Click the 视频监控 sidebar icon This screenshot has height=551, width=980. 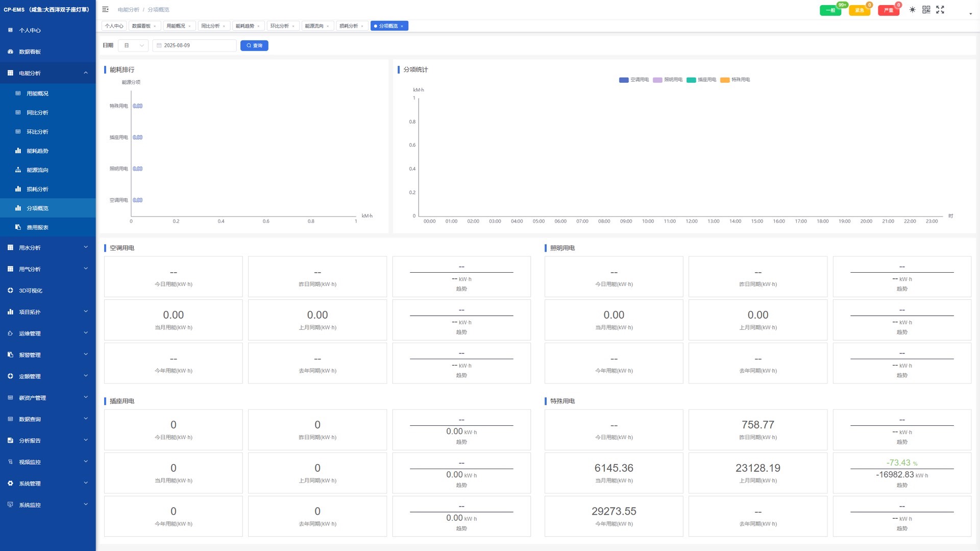(x=10, y=462)
